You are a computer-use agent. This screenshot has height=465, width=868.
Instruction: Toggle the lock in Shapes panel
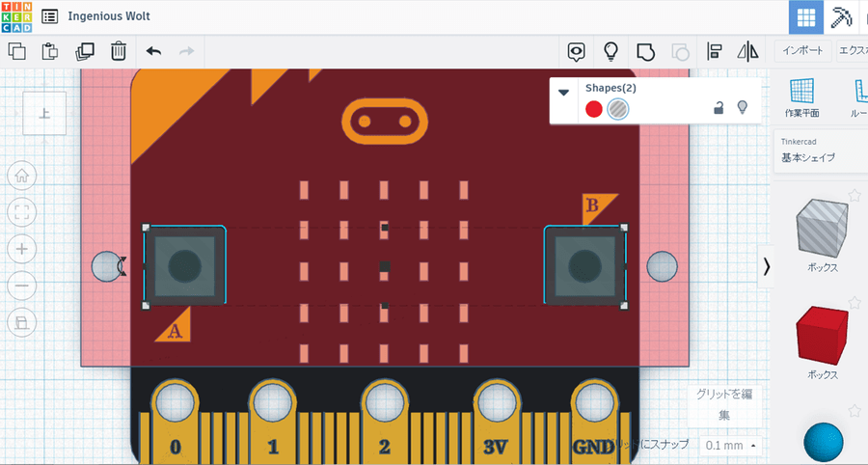[x=719, y=108]
